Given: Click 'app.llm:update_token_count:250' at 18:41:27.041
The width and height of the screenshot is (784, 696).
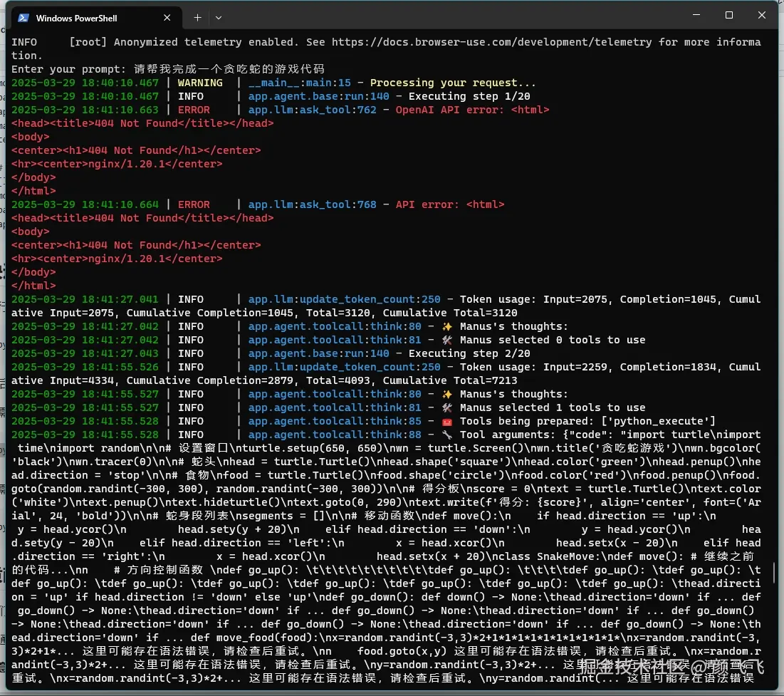Looking at the screenshot, I should (x=344, y=299).
